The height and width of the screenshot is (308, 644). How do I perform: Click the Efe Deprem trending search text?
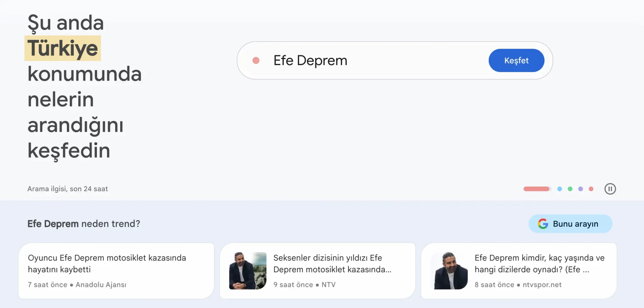point(310,60)
